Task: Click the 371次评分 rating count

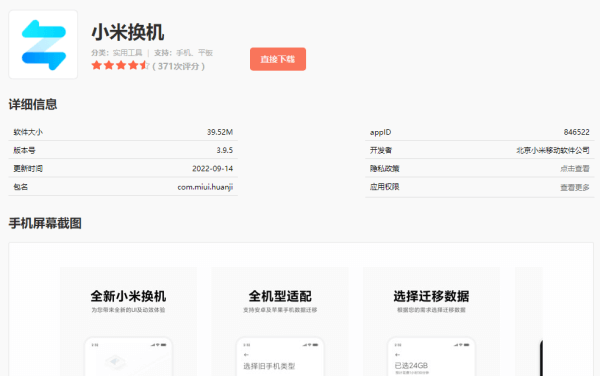Action: tap(178, 66)
